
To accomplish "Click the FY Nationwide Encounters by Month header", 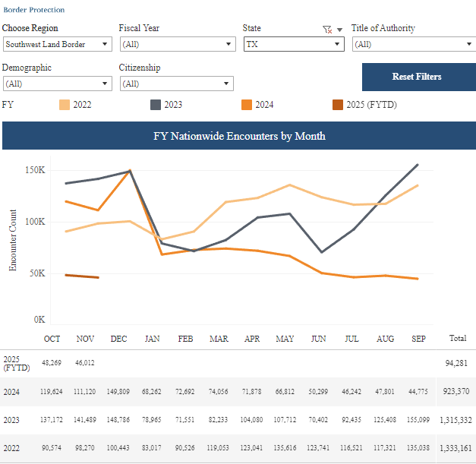I will click(x=239, y=136).
